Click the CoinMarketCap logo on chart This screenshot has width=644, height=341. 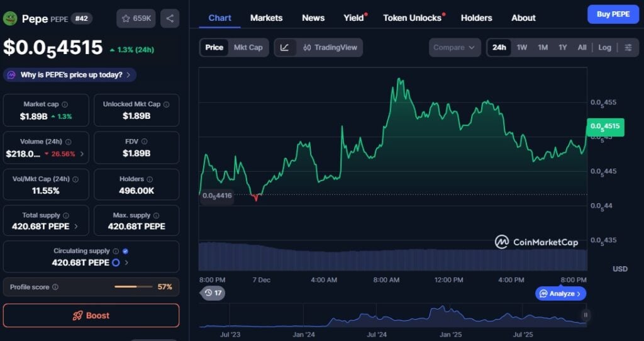[536, 242]
